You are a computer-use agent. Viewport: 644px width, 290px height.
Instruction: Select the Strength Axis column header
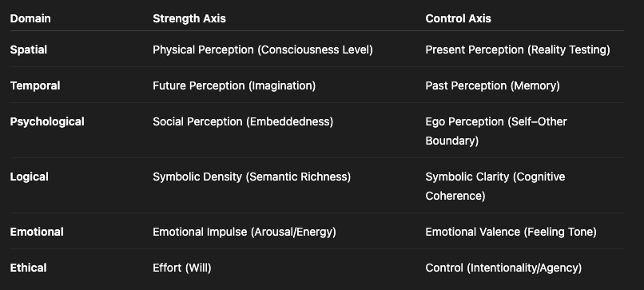pyautogui.click(x=189, y=18)
